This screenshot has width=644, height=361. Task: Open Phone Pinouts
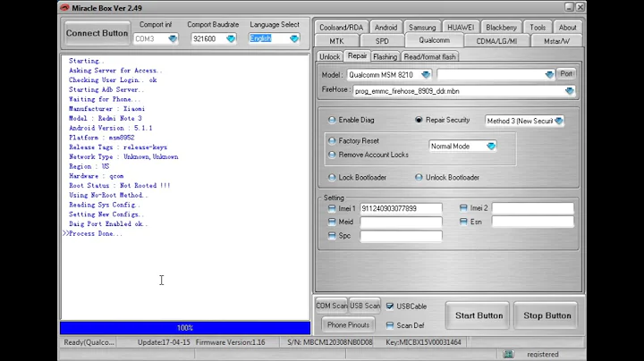click(x=348, y=325)
